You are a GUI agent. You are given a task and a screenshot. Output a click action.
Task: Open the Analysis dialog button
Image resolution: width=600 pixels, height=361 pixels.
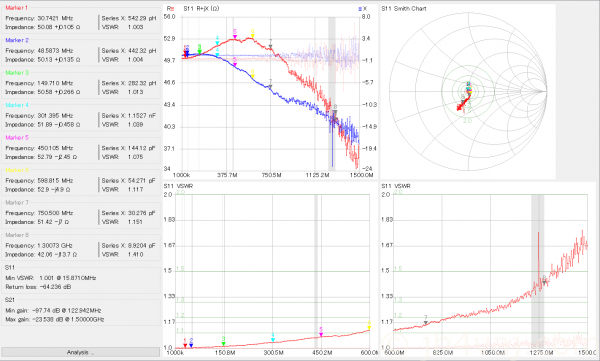80,352
